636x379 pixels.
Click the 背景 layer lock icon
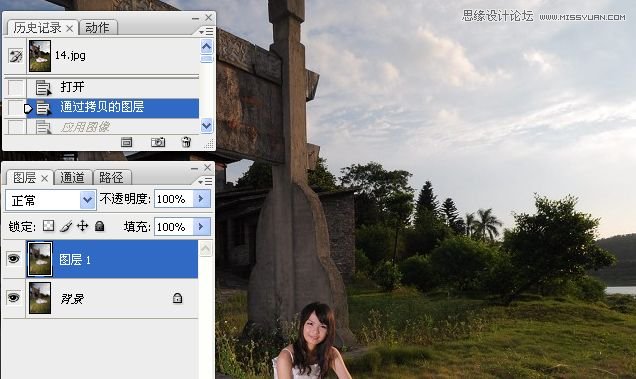point(177,298)
